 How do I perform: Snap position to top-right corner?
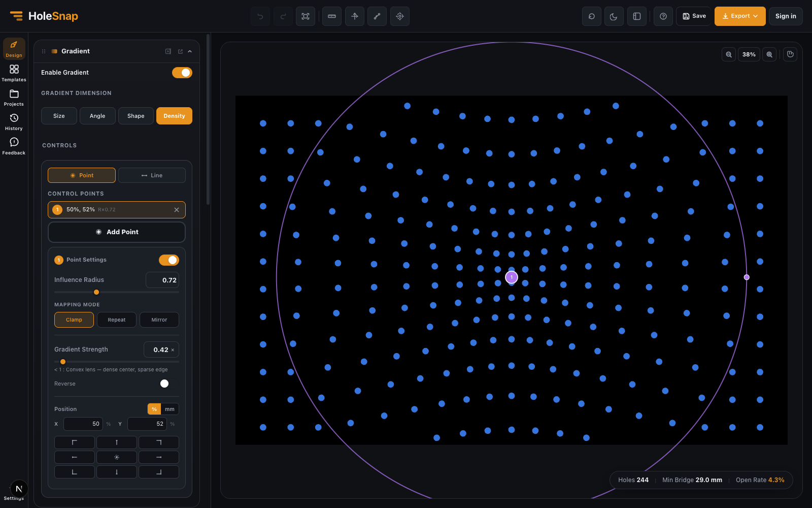click(x=159, y=442)
